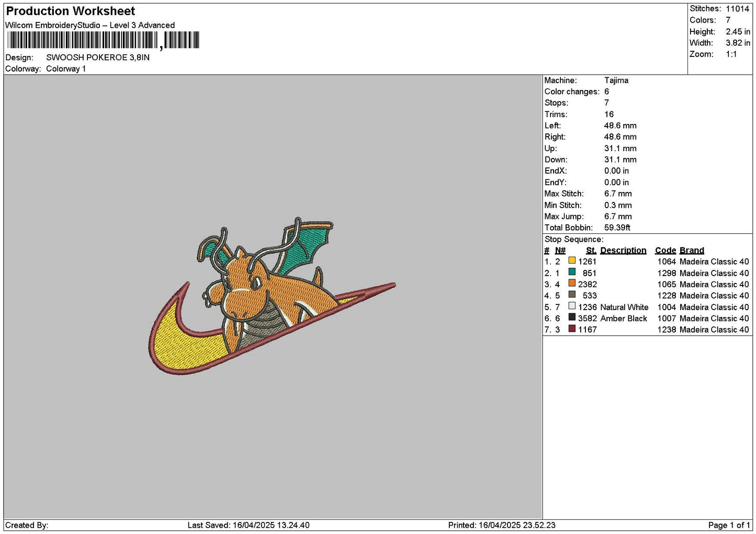Click the Page 1 of 1 label
The height and width of the screenshot is (534, 756).
point(729,525)
